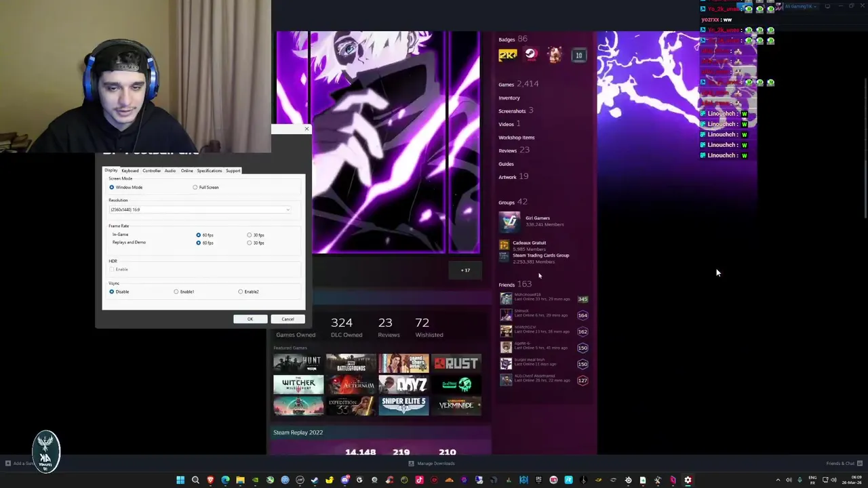The width and height of the screenshot is (868, 488).
Task: Launch Brave browser from the taskbar
Action: pyautogui.click(x=210, y=480)
